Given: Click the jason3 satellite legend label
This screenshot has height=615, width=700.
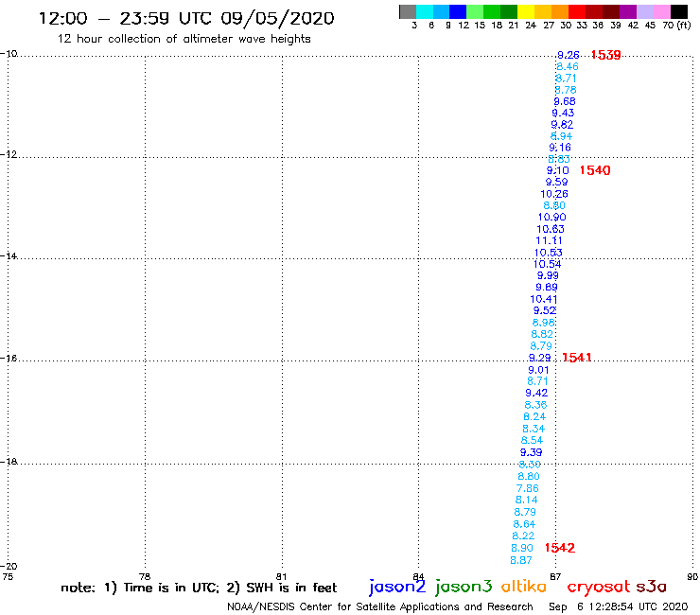Looking at the screenshot, I should pos(464,587).
